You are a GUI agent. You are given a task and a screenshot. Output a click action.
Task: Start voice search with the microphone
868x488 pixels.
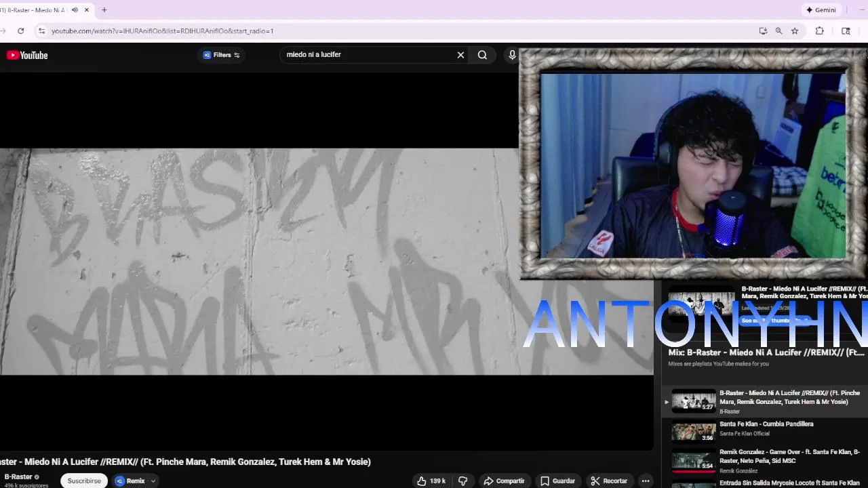(x=512, y=55)
